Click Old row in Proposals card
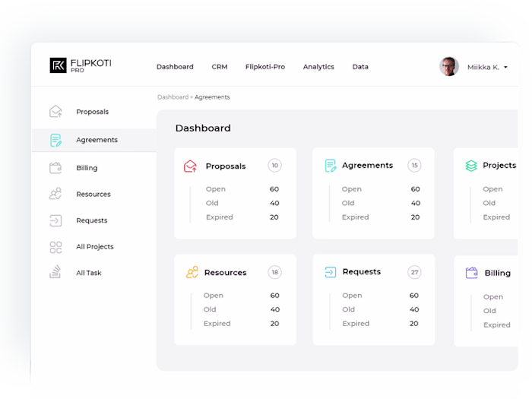The height and width of the screenshot is (399, 532). (242, 203)
